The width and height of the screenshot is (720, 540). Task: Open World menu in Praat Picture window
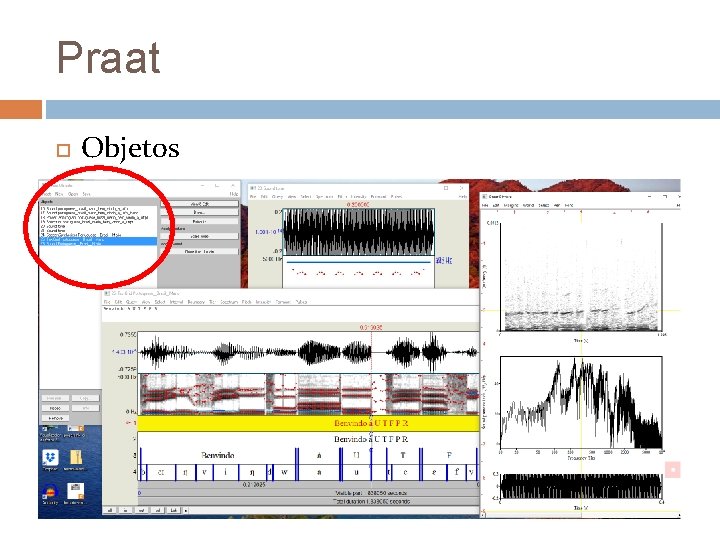tap(529, 205)
